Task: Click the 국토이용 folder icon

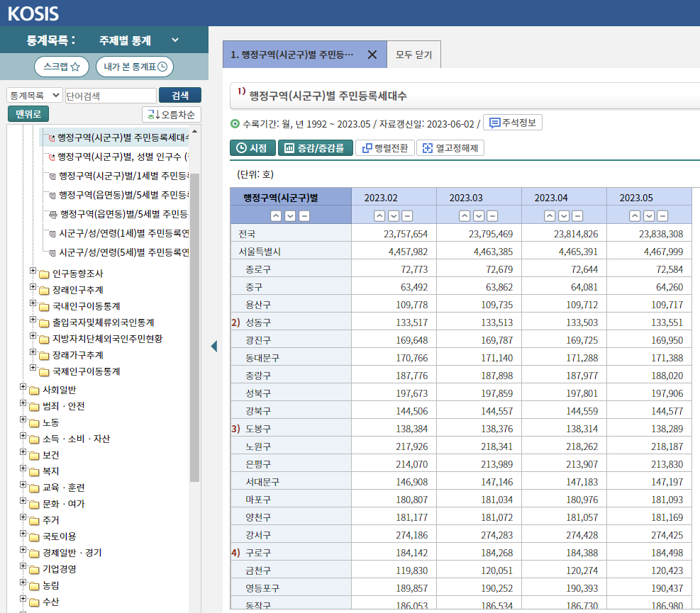Action: click(x=34, y=537)
